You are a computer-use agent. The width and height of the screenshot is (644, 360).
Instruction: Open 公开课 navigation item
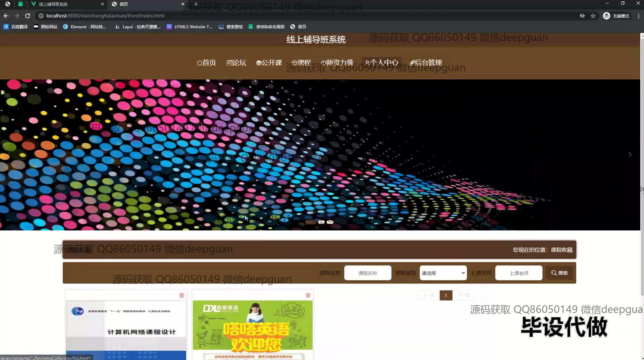[x=269, y=63]
